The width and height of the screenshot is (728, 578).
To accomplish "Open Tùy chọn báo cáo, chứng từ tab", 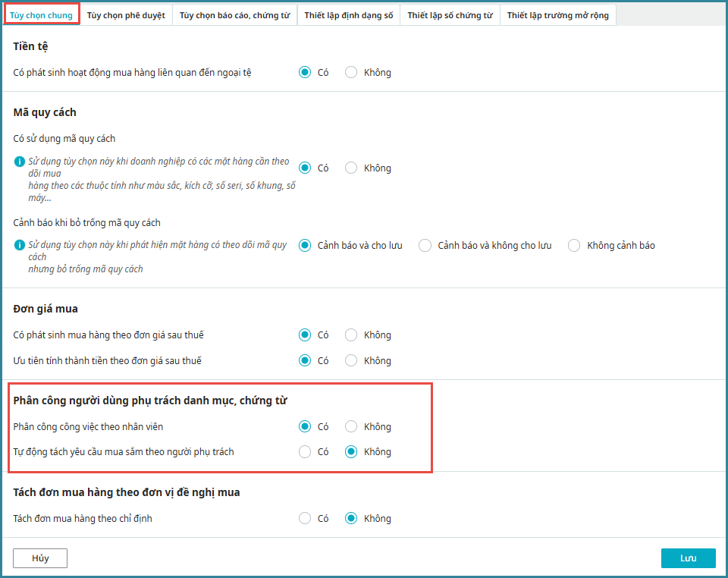I will (234, 15).
